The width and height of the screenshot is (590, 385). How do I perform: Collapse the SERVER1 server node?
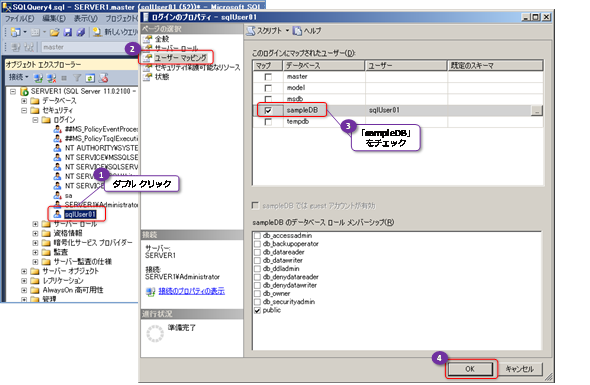(x=13, y=91)
